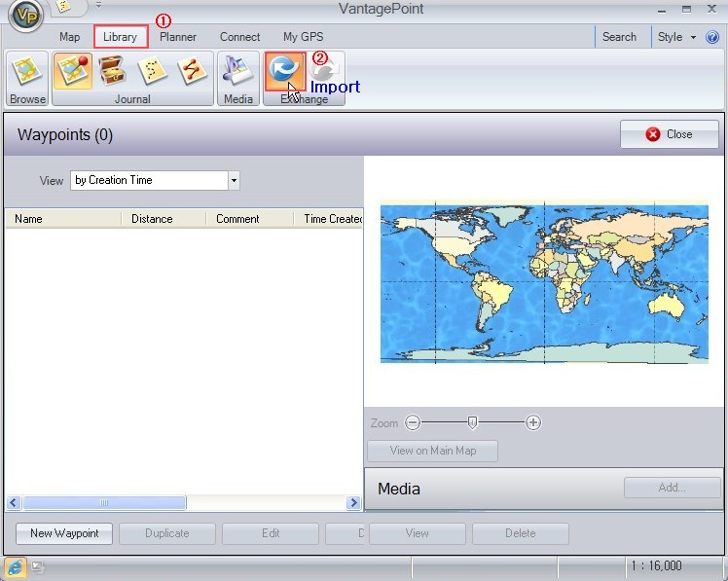Switch to the Map tab

70,37
